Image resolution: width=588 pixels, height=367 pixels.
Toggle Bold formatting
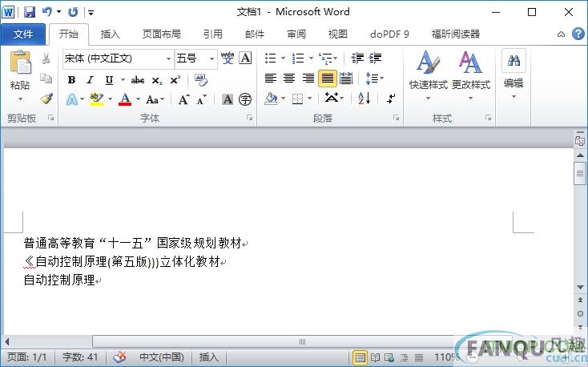coord(71,79)
